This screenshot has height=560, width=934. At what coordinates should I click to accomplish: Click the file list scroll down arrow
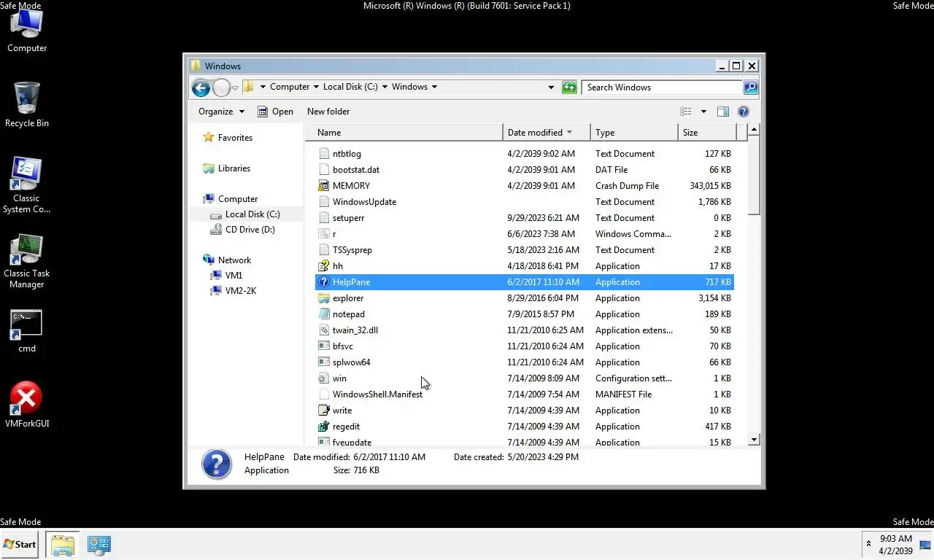754,440
